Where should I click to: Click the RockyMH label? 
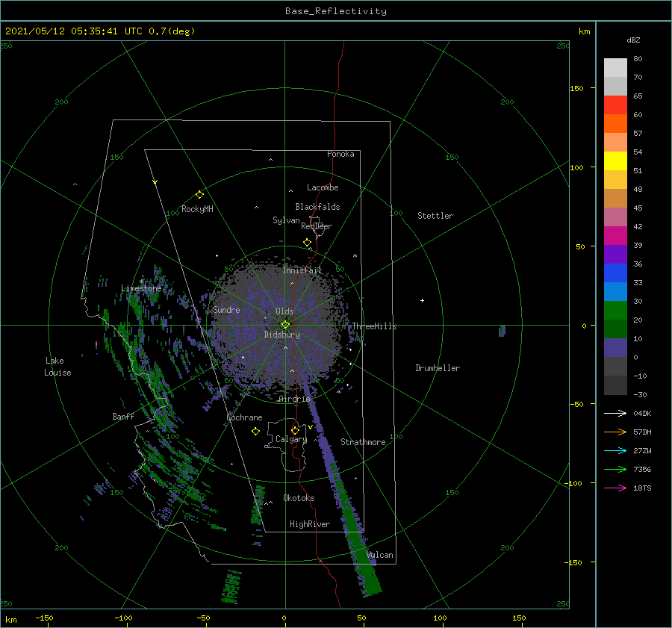[197, 209]
